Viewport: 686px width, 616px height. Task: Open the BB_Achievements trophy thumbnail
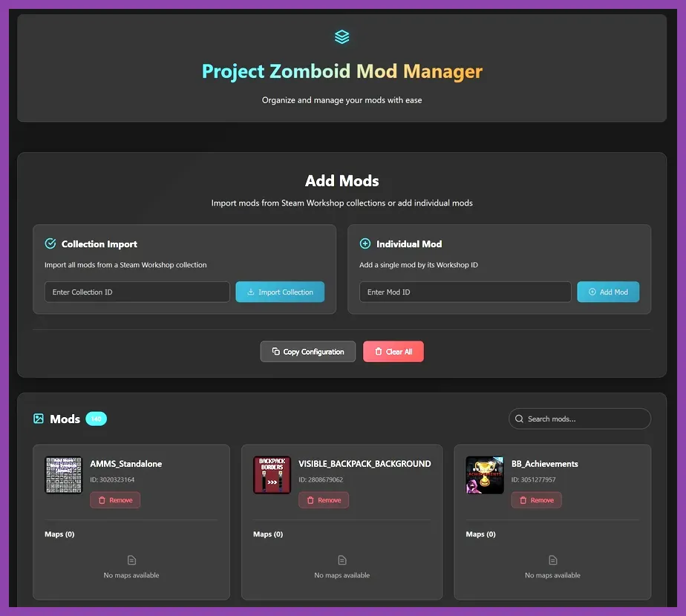coord(485,475)
